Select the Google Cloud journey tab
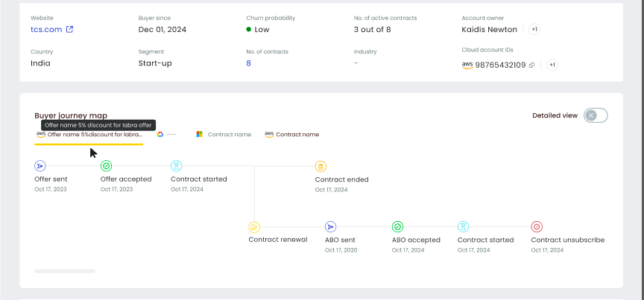The image size is (644, 300). (166, 135)
